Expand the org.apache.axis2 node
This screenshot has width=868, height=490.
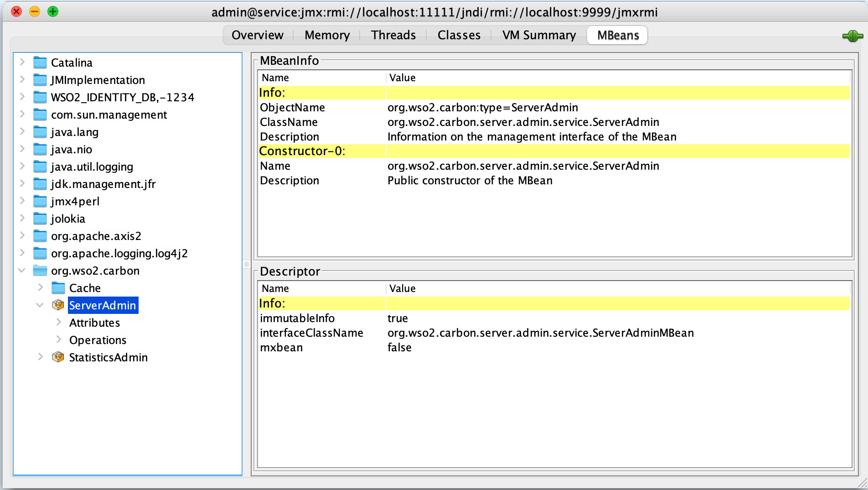pyautogui.click(x=22, y=235)
